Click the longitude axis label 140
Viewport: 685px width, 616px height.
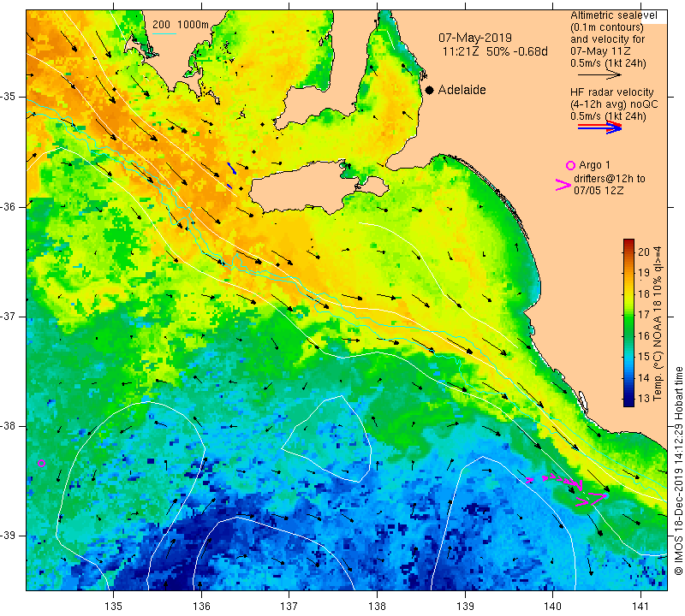(x=552, y=606)
